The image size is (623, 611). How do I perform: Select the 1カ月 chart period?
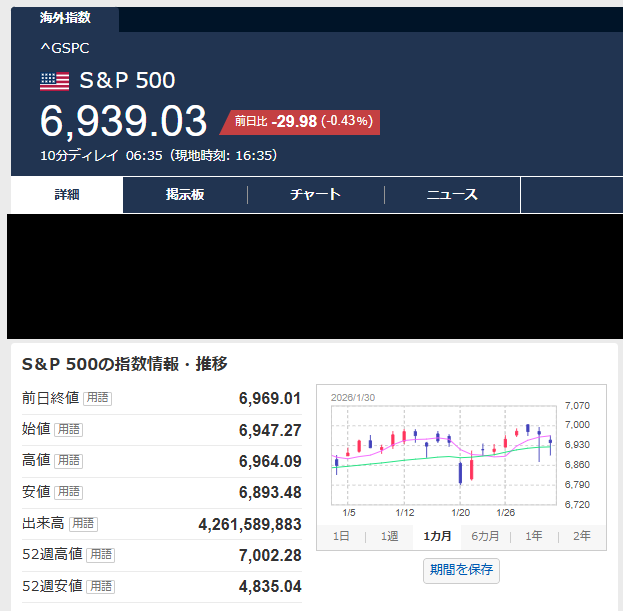[437, 536]
